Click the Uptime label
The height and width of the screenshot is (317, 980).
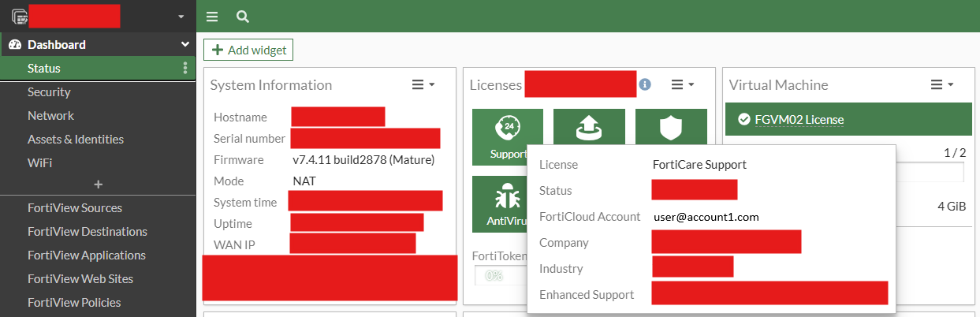233,224
